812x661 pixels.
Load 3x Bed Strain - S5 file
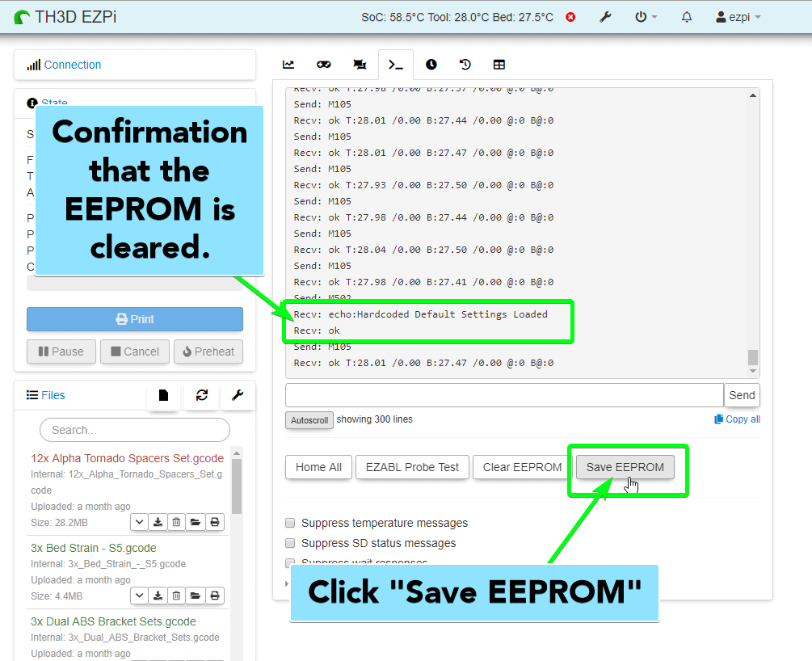pos(196,596)
